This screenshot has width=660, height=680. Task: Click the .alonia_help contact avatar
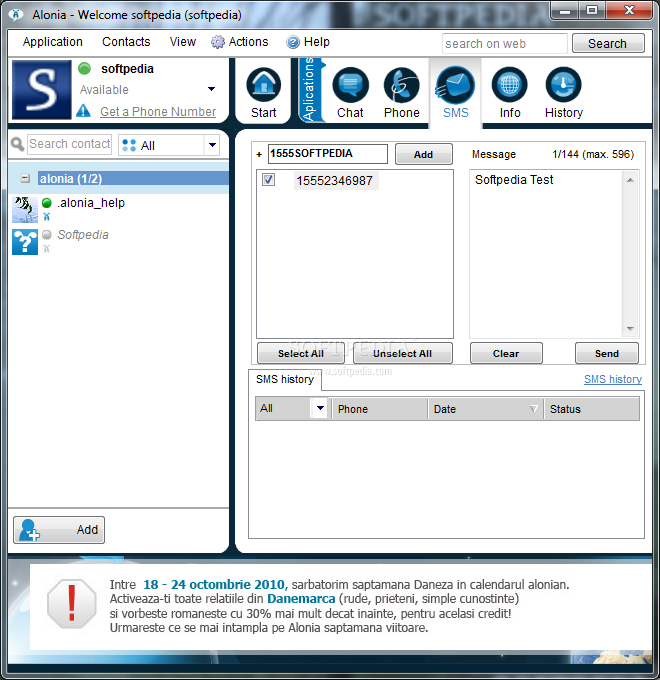tap(25, 209)
